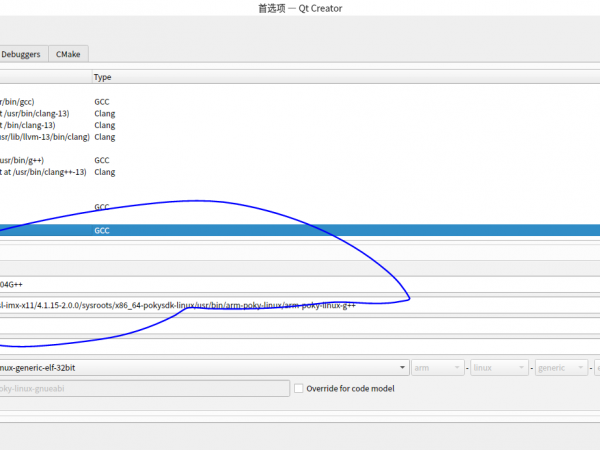Click the Qt Creator window title bar
Image resolution: width=600 pixels, height=450 pixels.
pos(300,9)
